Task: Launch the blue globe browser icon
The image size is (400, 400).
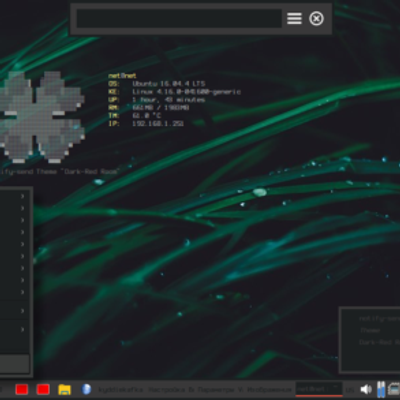Action: point(86,389)
